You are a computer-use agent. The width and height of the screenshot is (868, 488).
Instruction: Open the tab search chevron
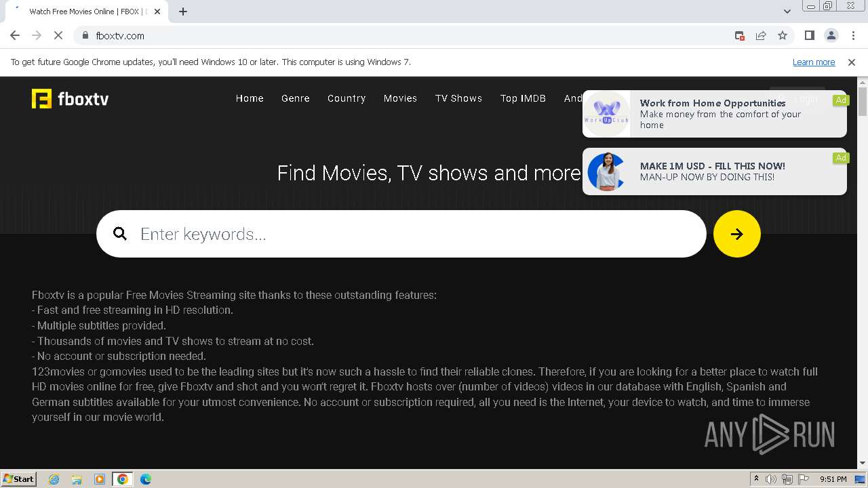[x=787, y=12]
